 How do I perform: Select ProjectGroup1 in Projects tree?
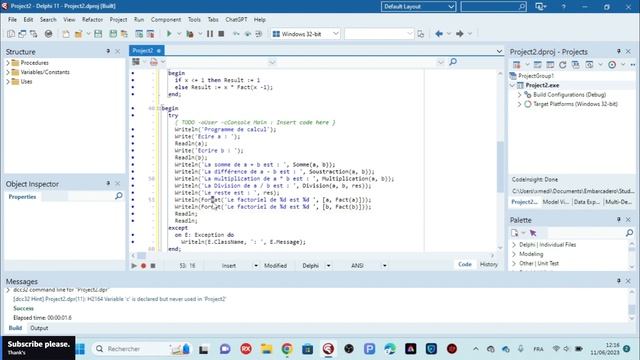[536, 76]
